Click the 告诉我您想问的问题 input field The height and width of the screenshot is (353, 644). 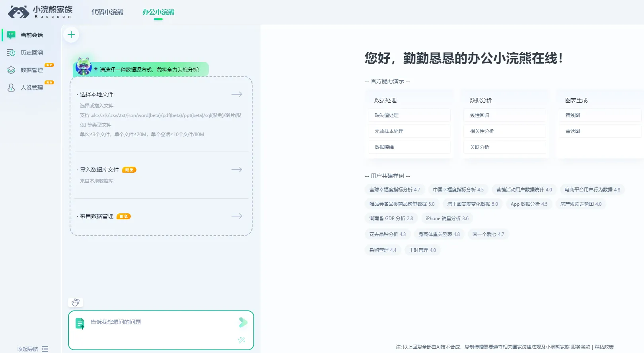click(x=159, y=322)
